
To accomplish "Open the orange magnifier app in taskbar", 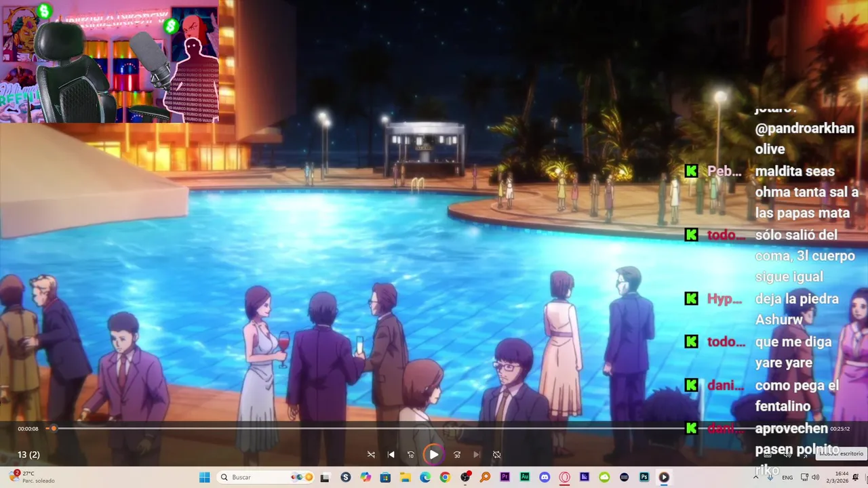I will (x=485, y=477).
